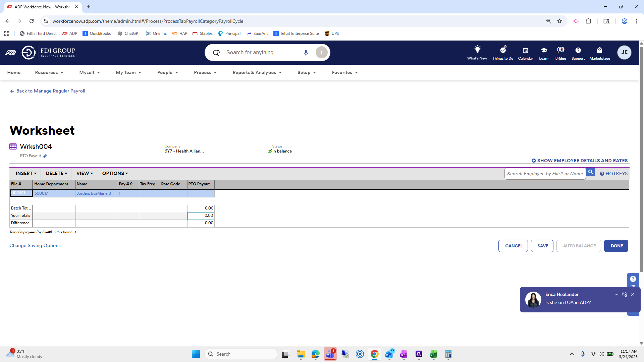Viewport: 644px width, 362px height.
Task: Expand the INSERT dropdown menu
Action: tap(26, 173)
